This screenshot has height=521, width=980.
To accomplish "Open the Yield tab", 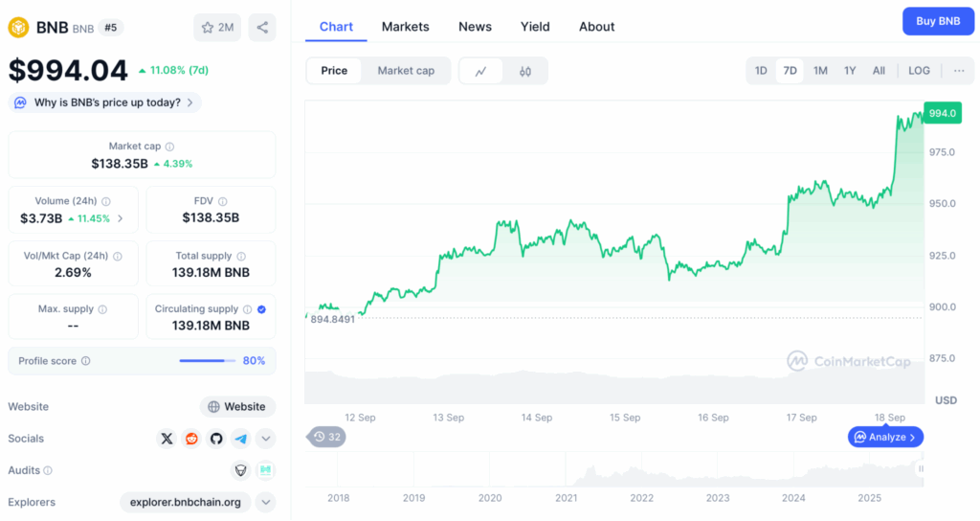I will 535,27.
